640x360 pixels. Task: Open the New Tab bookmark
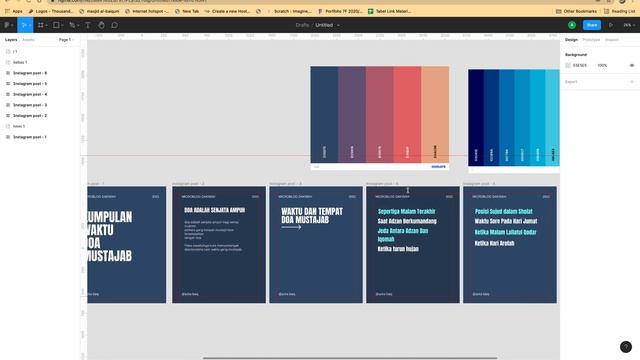[x=187, y=11]
